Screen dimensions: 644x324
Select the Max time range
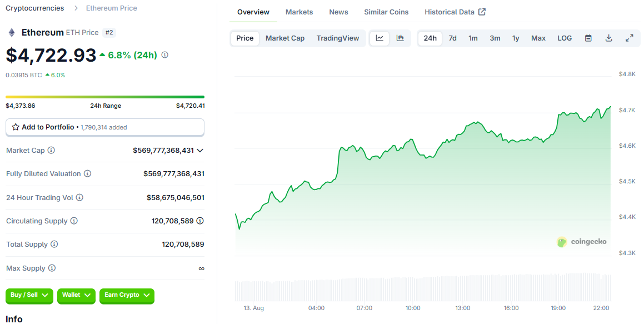[538, 38]
